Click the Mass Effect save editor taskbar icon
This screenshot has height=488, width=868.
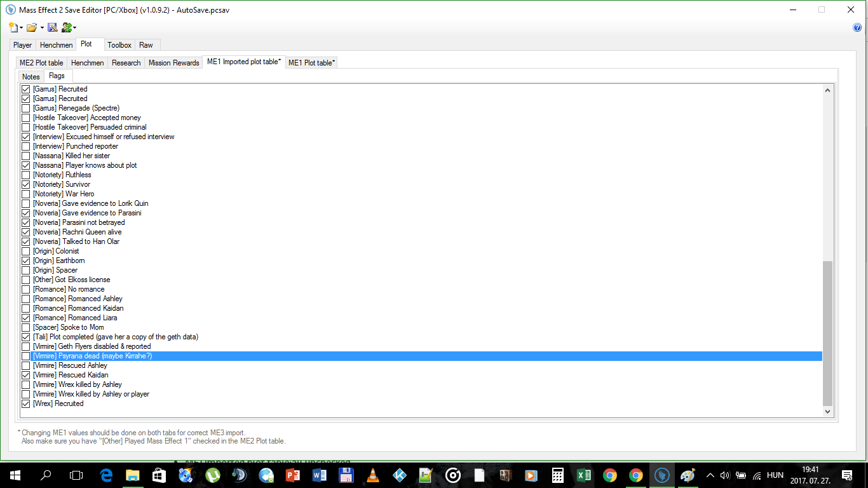click(x=661, y=475)
